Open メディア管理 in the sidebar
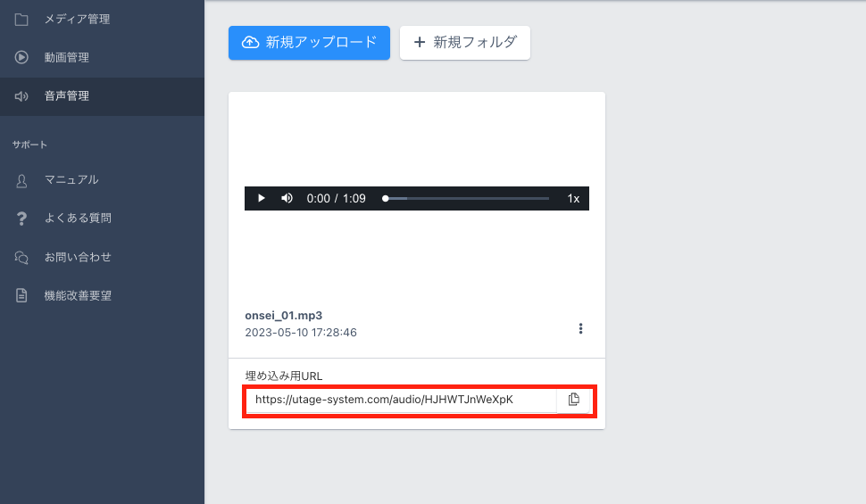This screenshot has width=866, height=504. point(78,19)
